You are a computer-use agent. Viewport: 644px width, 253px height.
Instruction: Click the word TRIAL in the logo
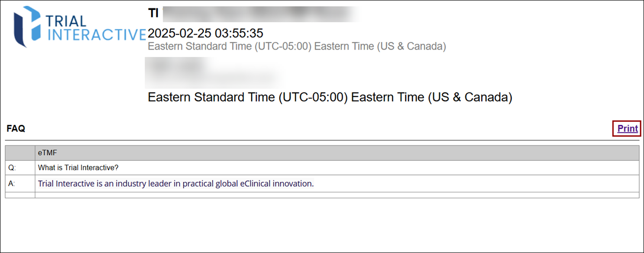click(66, 21)
